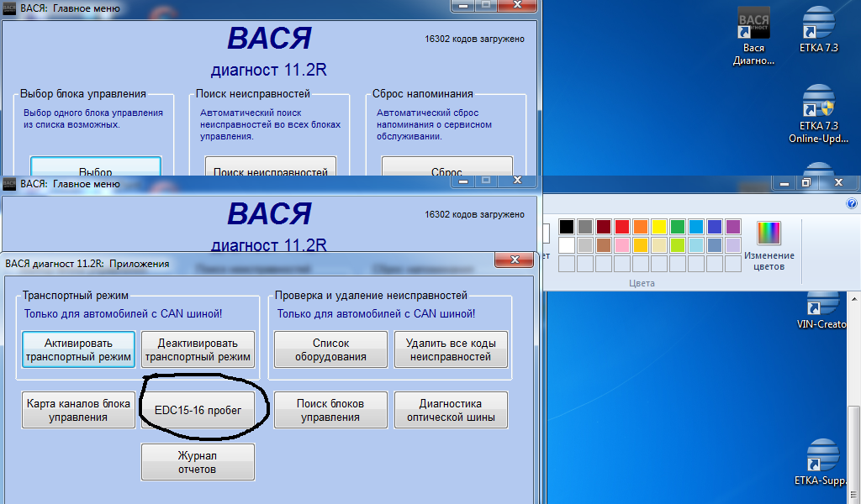Image resolution: width=861 pixels, height=504 pixels.
Task: Click the Цвета group label in Paint
Action: click(642, 284)
